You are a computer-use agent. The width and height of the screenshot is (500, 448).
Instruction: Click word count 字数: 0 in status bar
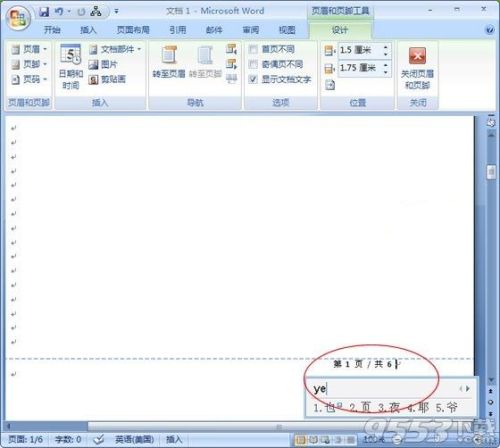point(68,439)
